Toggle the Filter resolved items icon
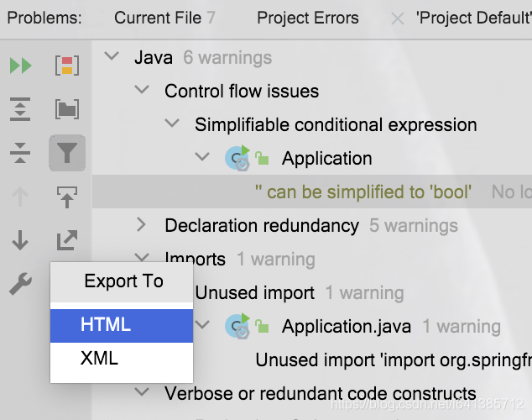The image size is (532, 420). click(x=67, y=153)
